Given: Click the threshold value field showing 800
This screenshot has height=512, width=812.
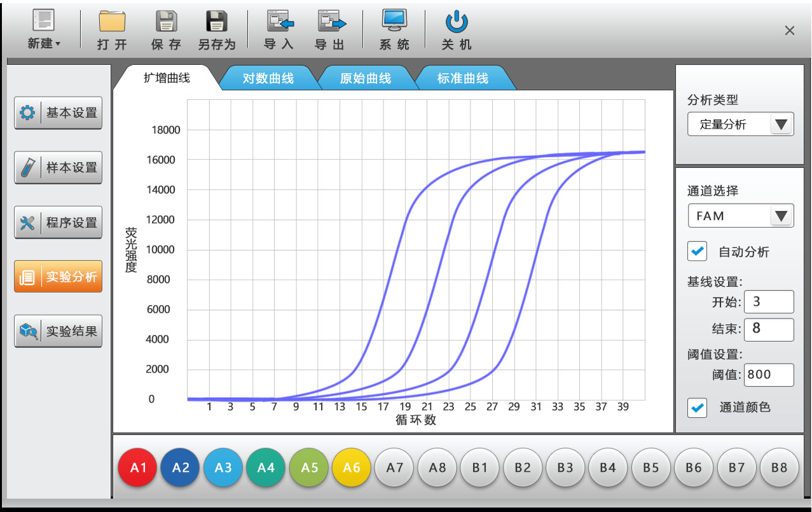Looking at the screenshot, I should point(769,375).
